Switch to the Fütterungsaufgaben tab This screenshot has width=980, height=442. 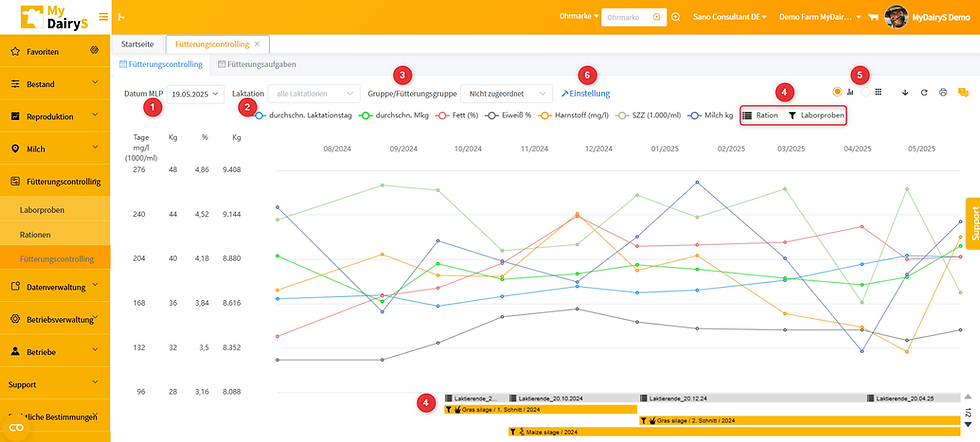click(x=257, y=64)
